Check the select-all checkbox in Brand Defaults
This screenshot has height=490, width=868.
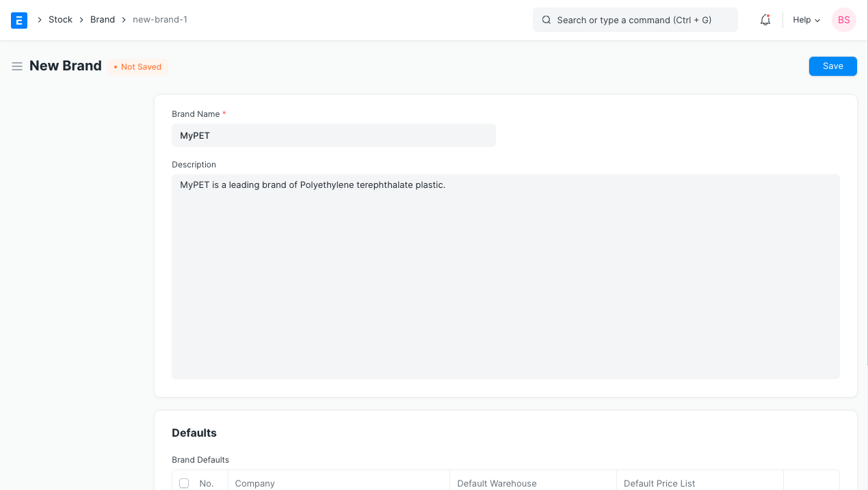pyautogui.click(x=184, y=483)
